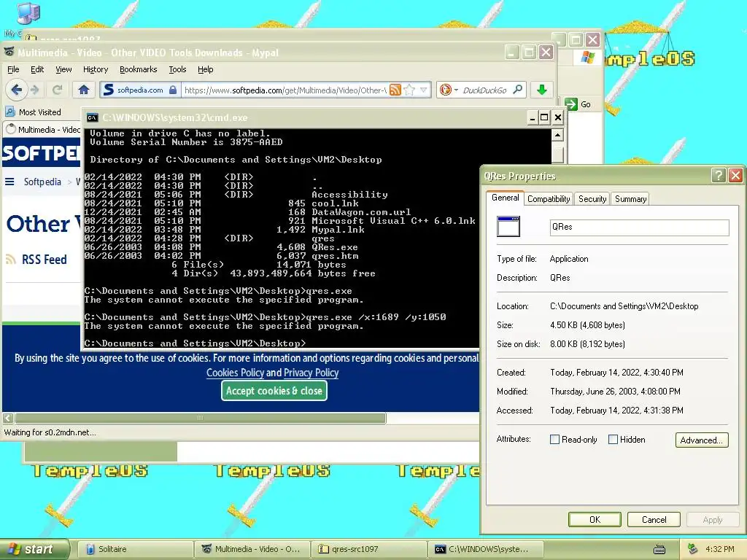Switch to the Summary tab
Image resolution: width=747 pixels, height=560 pixels.
point(630,199)
